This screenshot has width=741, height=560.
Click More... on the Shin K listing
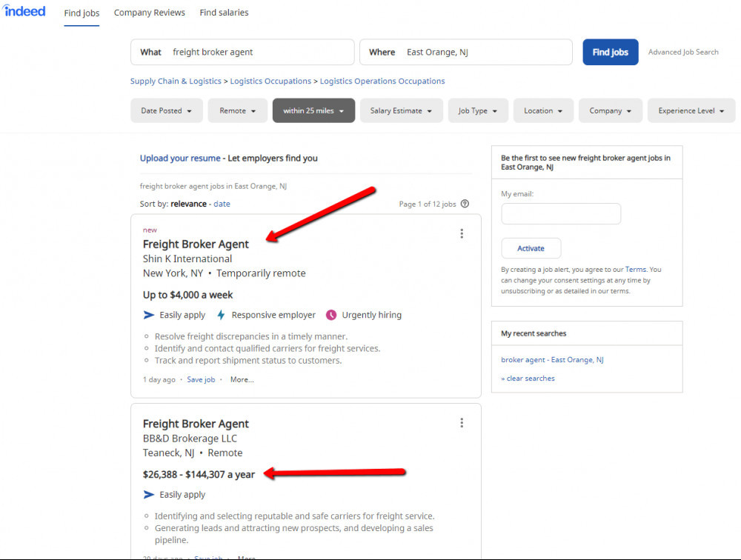(x=242, y=379)
